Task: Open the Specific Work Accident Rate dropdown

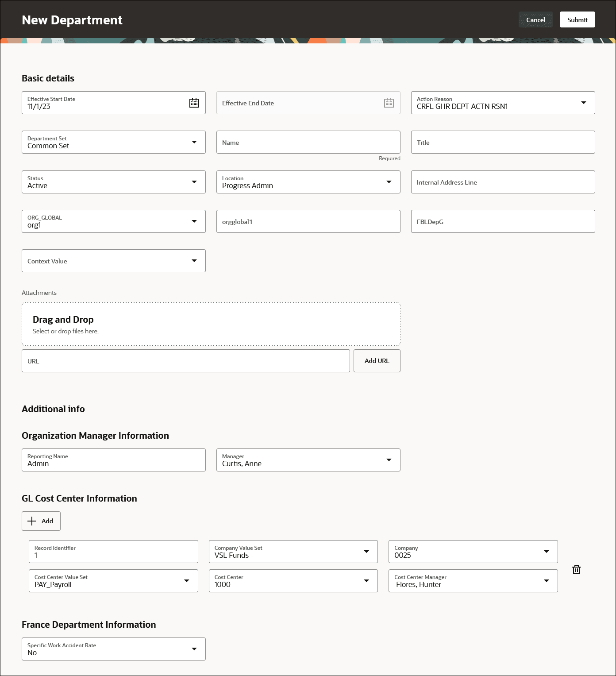Action: pos(194,649)
